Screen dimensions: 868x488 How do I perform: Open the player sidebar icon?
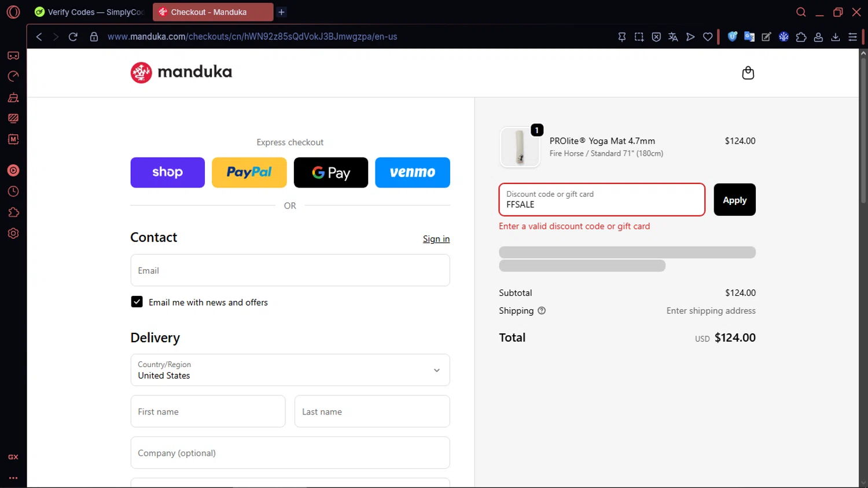click(x=13, y=170)
